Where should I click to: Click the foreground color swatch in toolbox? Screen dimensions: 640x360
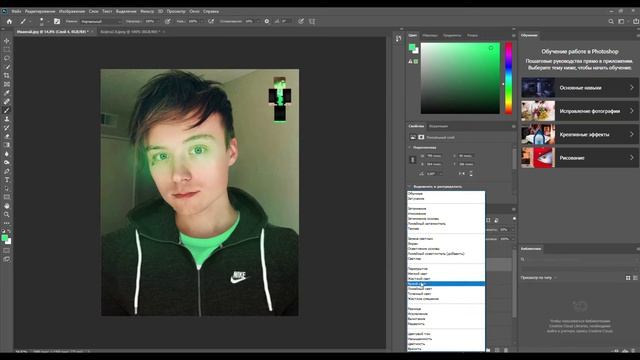pyautogui.click(x=4, y=238)
